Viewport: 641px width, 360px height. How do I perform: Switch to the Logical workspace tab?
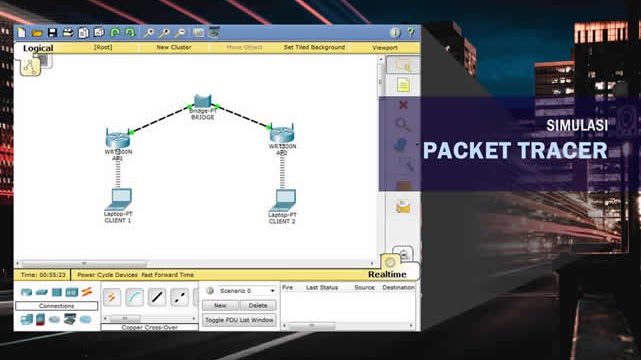click(38, 48)
